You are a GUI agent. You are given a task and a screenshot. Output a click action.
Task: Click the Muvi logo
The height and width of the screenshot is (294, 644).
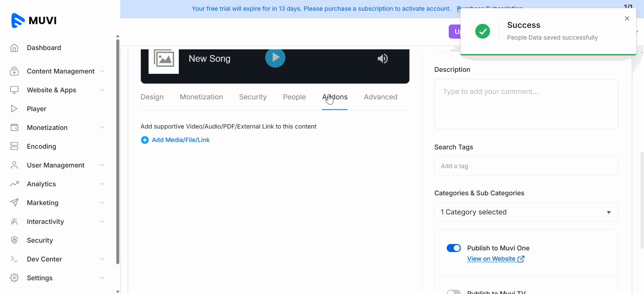34,20
